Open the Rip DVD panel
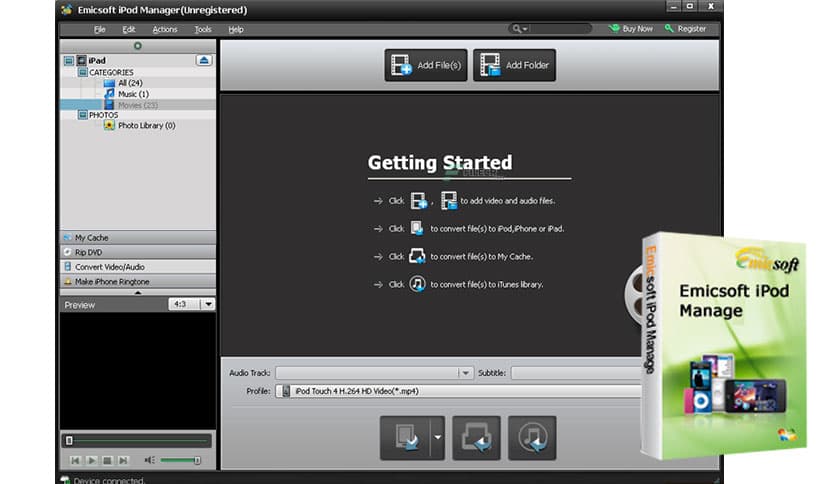 [138, 252]
